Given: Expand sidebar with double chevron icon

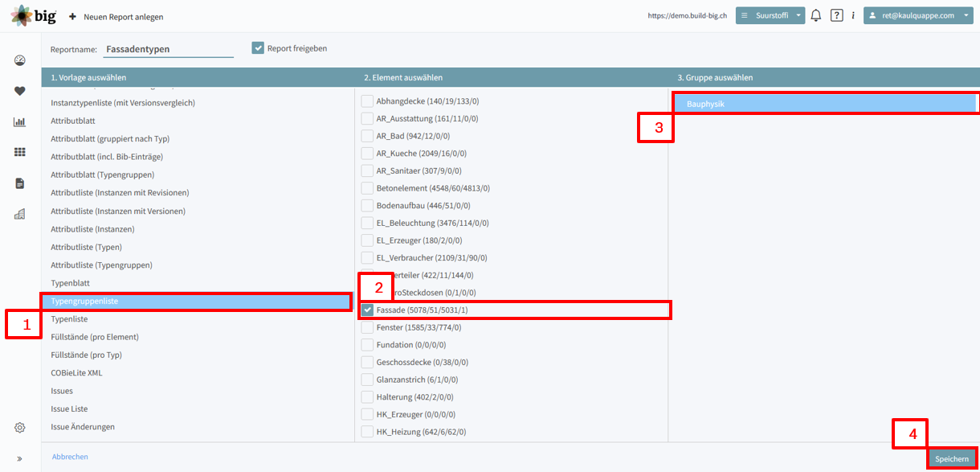Looking at the screenshot, I should click(x=20, y=459).
